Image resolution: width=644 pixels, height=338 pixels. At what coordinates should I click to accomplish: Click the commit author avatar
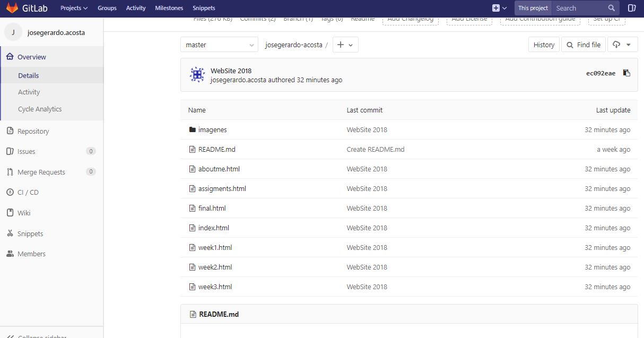pos(197,75)
